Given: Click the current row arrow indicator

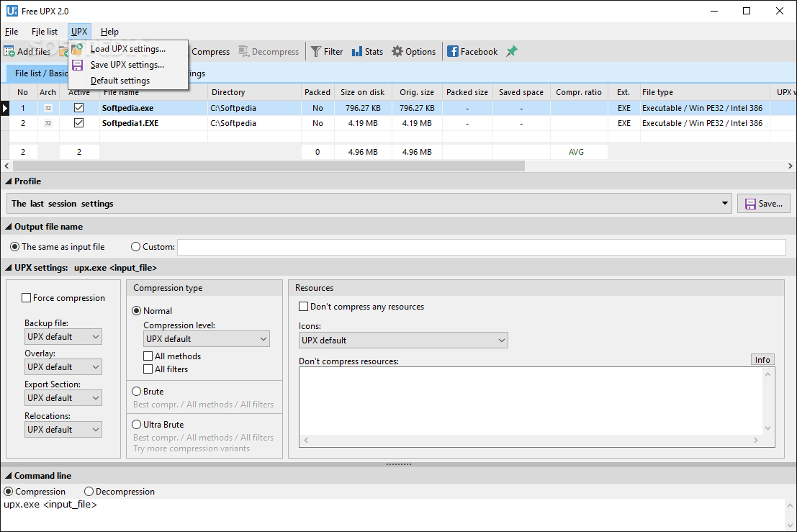Looking at the screenshot, I should (x=4, y=108).
